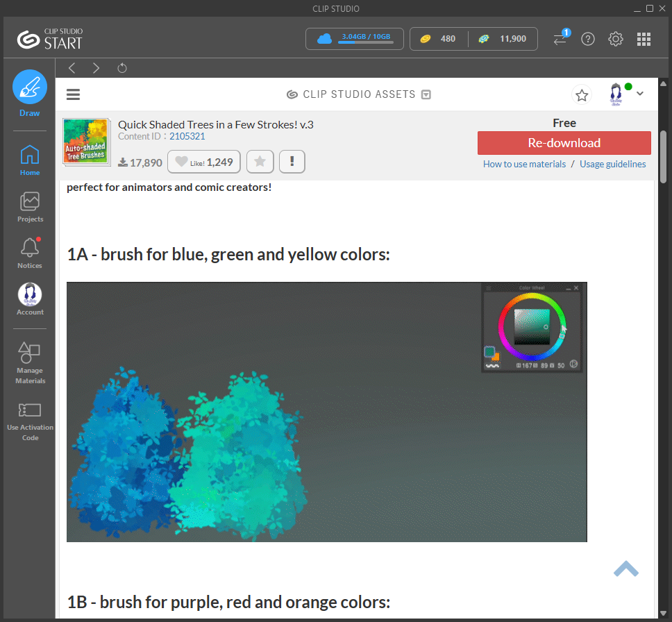
Task: Click the Free price label
Action: (x=564, y=123)
